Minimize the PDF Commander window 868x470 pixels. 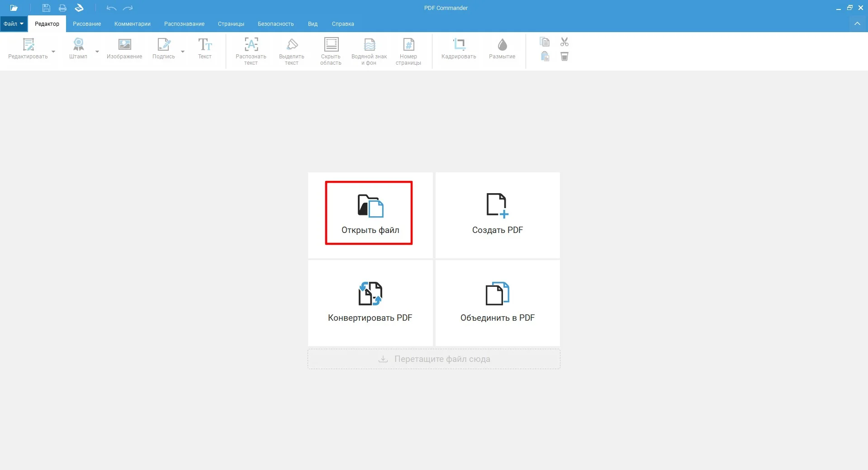tap(839, 8)
